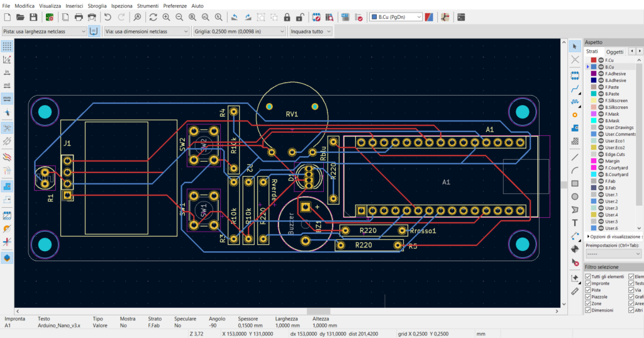Switch units to inches
644x338 pixels.
7,72
